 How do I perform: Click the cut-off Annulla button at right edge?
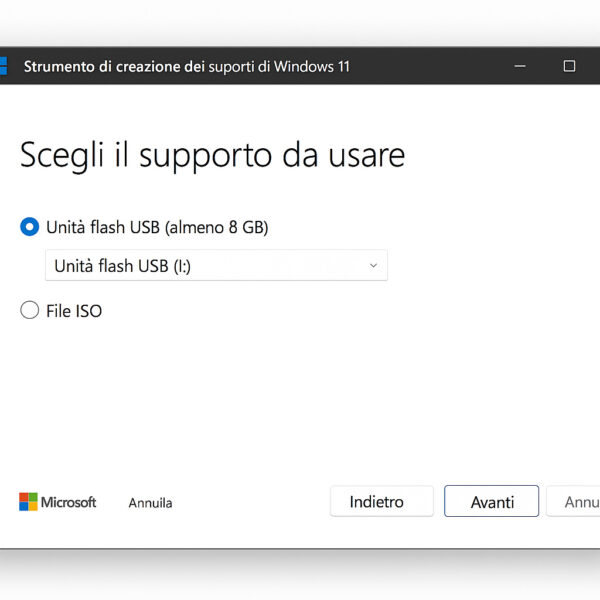pos(575,502)
